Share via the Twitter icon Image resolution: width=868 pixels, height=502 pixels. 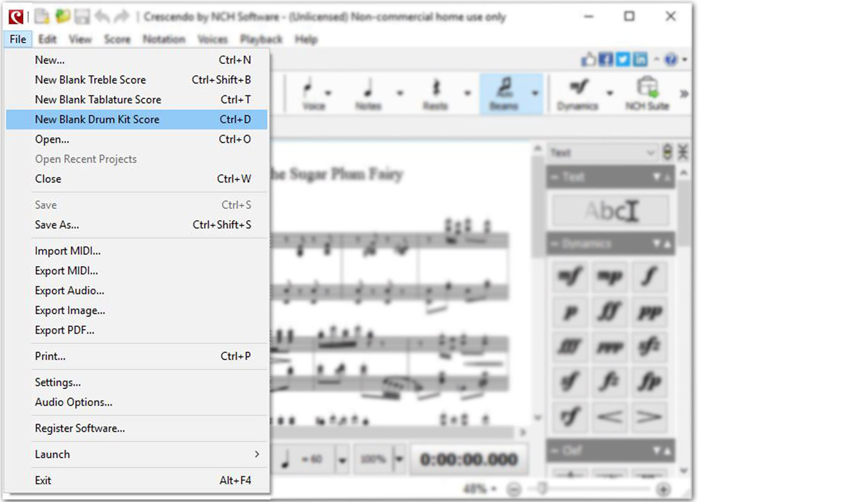pos(623,60)
